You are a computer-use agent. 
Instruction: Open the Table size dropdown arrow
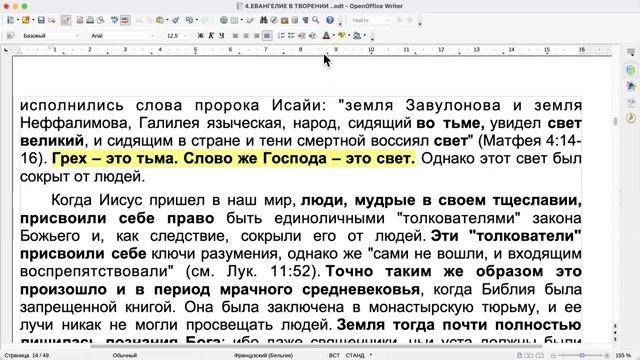[x=242, y=20]
